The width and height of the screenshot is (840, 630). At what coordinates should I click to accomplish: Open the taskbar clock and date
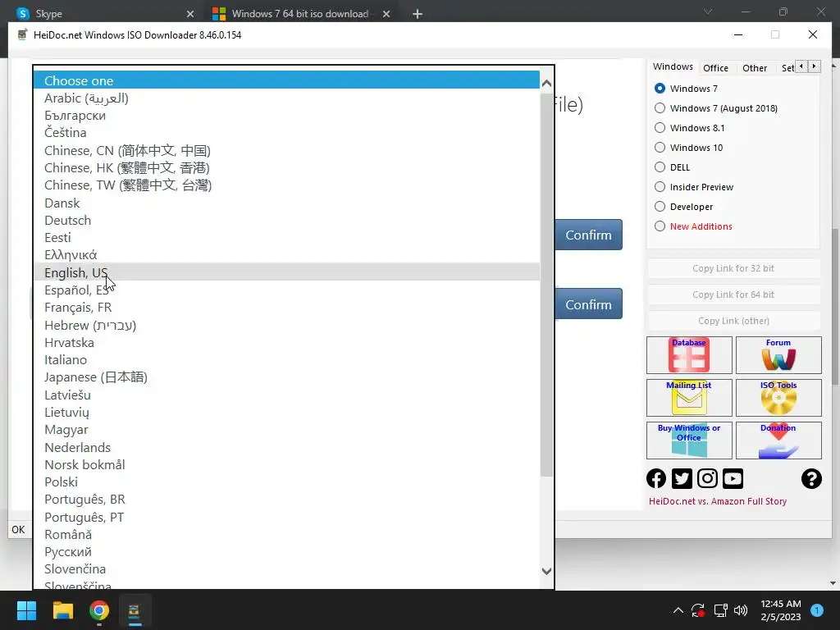point(781,610)
